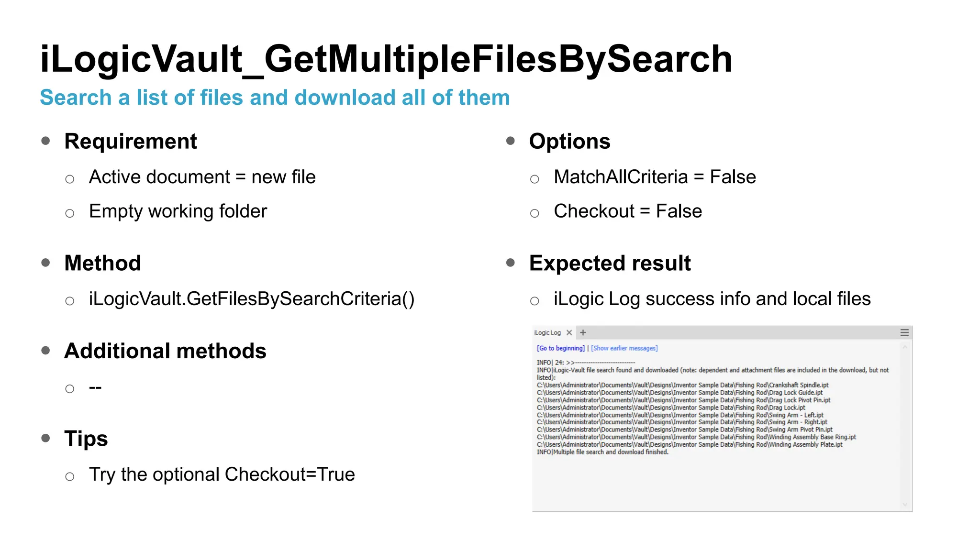Close the iLogic Log tab
Image resolution: width=980 pixels, height=551 pixels.
coord(569,332)
